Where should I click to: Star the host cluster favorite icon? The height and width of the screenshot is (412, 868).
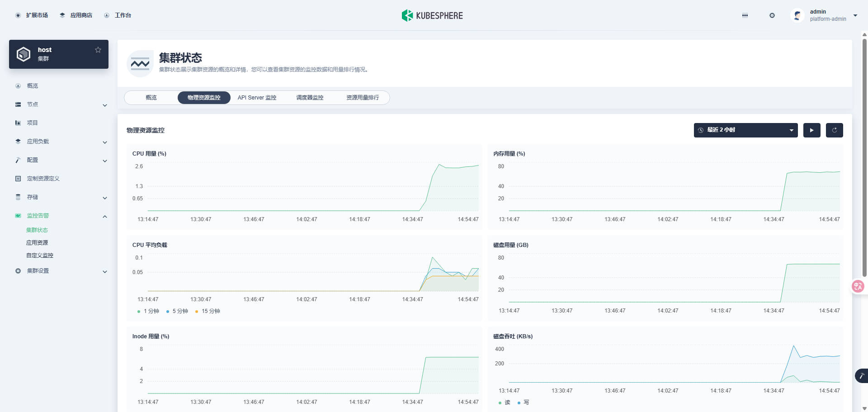coord(98,50)
